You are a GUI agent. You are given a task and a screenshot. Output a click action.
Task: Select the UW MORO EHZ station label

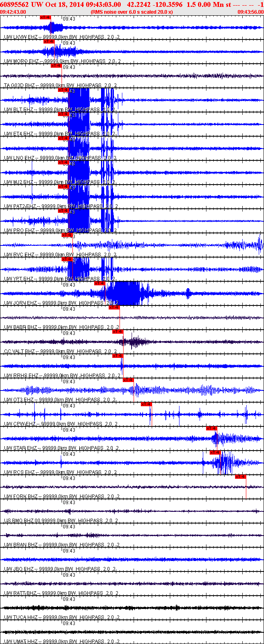pos(21,61)
